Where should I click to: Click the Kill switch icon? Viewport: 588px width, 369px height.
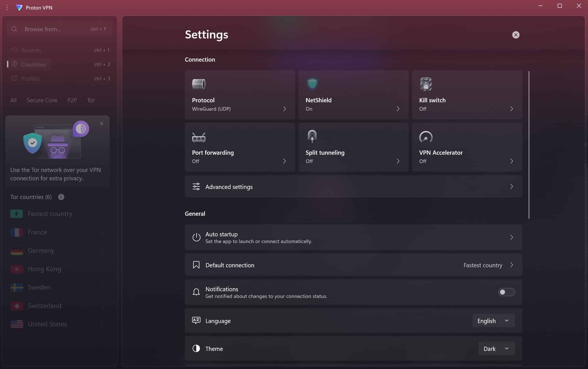click(426, 84)
